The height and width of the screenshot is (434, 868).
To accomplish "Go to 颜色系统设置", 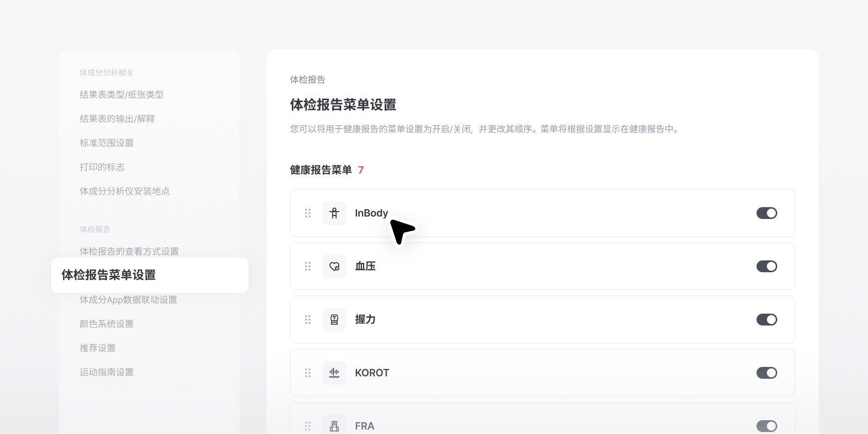I will [107, 324].
